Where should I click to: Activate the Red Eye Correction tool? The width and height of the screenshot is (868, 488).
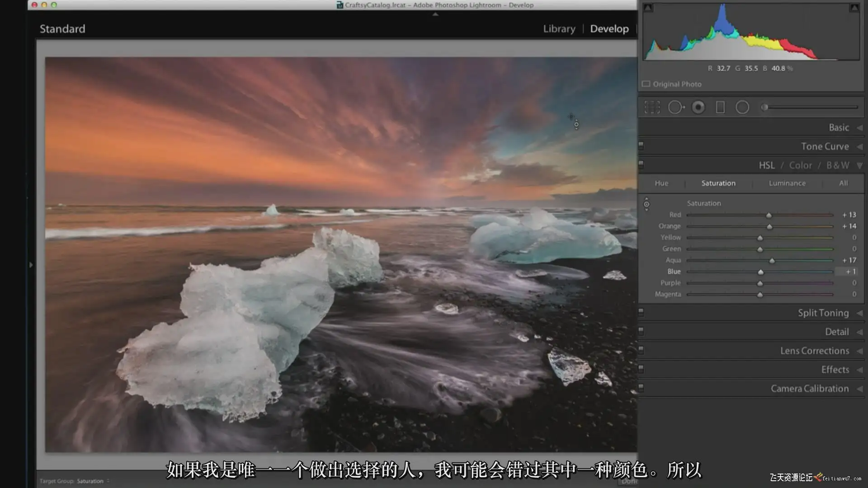[x=698, y=108]
